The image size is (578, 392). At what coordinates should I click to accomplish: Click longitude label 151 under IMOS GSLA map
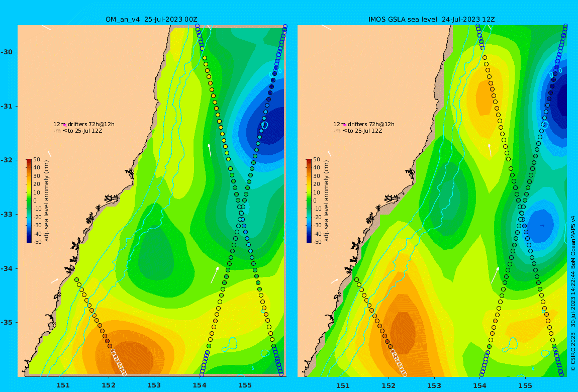tap(343, 385)
